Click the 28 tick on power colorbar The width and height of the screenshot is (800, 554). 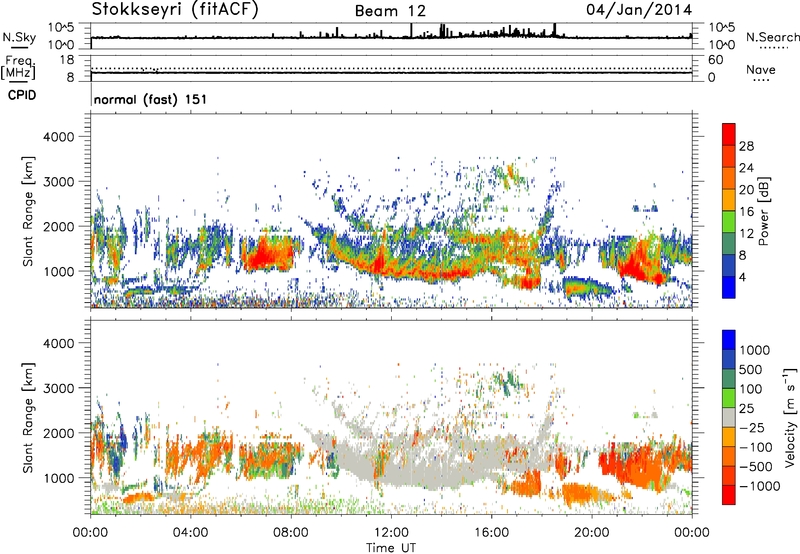pyautogui.click(x=746, y=146)
